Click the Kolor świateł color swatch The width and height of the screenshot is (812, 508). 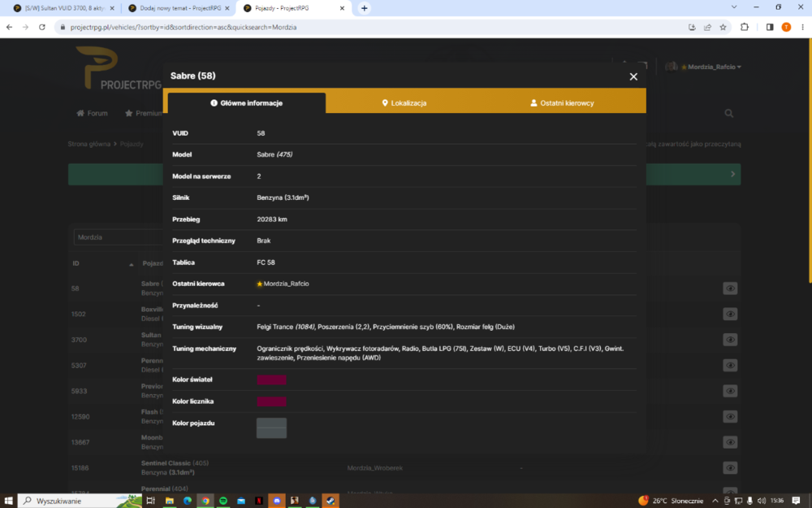tap(271, 380)
